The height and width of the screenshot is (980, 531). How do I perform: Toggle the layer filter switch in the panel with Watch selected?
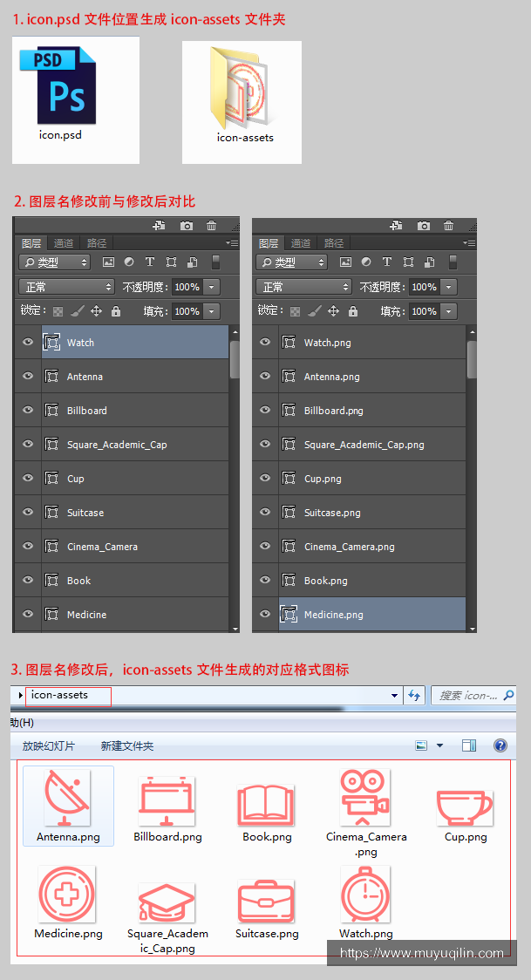click(215, 262)
